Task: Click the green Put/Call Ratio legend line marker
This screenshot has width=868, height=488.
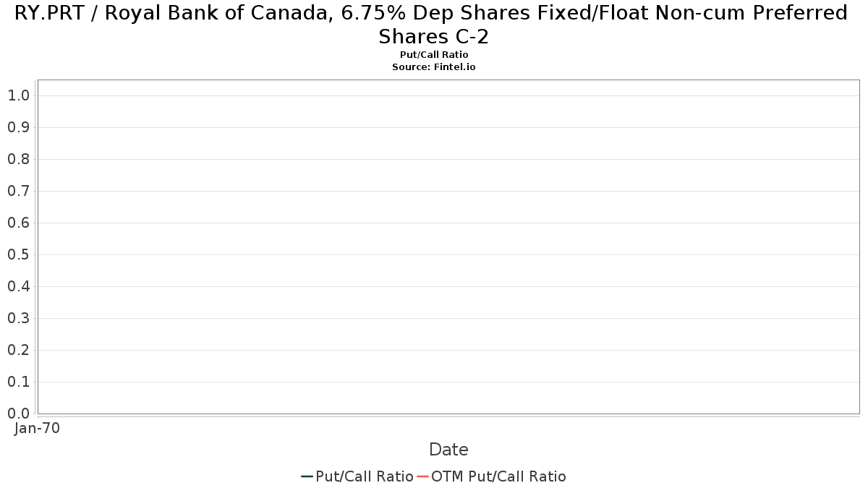Action: click(307, 476)
